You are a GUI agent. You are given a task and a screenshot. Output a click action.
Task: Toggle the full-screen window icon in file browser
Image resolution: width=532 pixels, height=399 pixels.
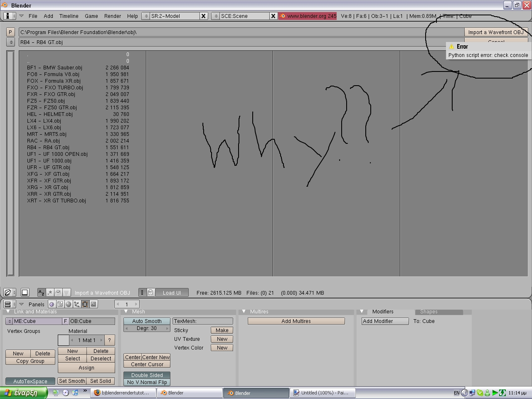[25, 293]
